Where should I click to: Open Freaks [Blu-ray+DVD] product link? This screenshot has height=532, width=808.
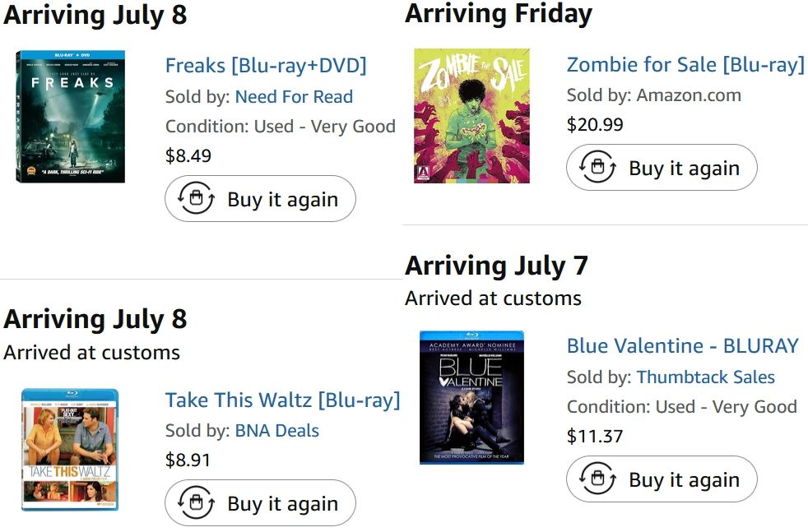pyautogui.click(x=266, y=66)
